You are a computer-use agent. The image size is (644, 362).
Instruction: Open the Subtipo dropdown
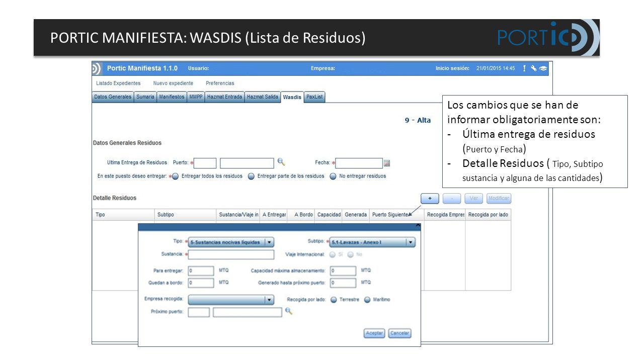coord(372,242)
